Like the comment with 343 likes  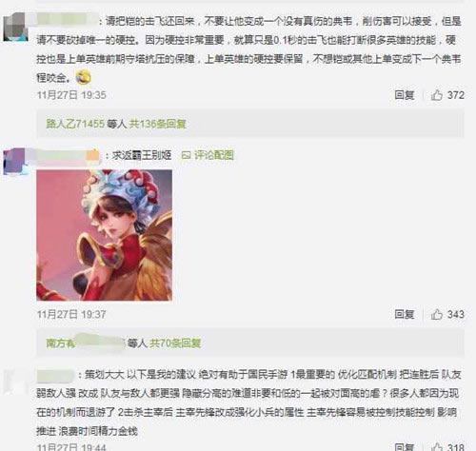[x=447, y=314]
